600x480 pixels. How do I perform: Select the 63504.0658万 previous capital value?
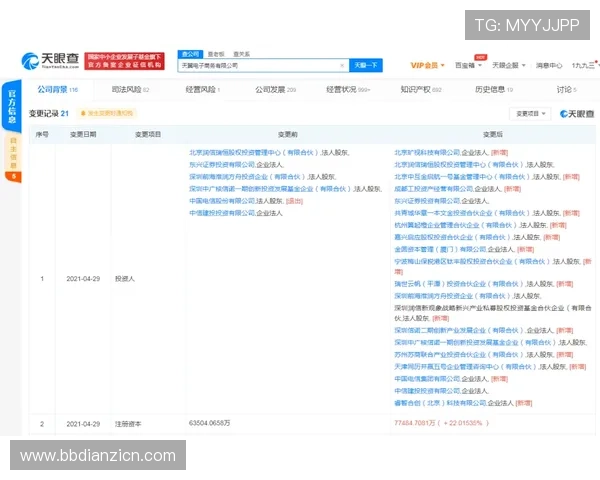210,423
